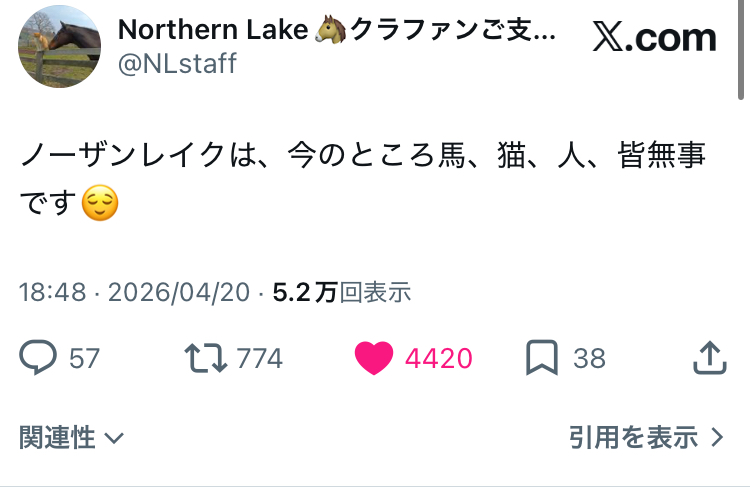Click the @NLstaff handle
Image resolution: width=750 pixels, height=491 pixels.
pos(177,64)
